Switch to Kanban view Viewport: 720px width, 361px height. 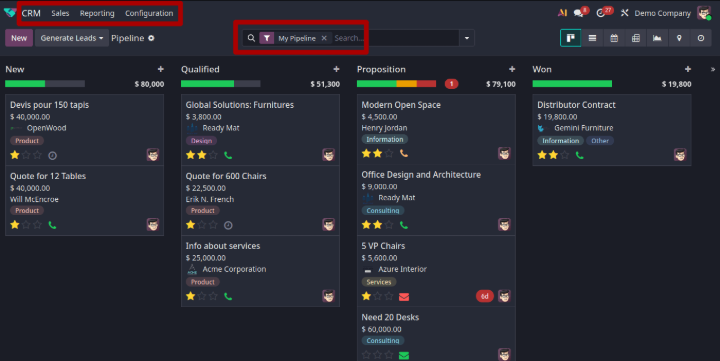[x=571, y=38]
